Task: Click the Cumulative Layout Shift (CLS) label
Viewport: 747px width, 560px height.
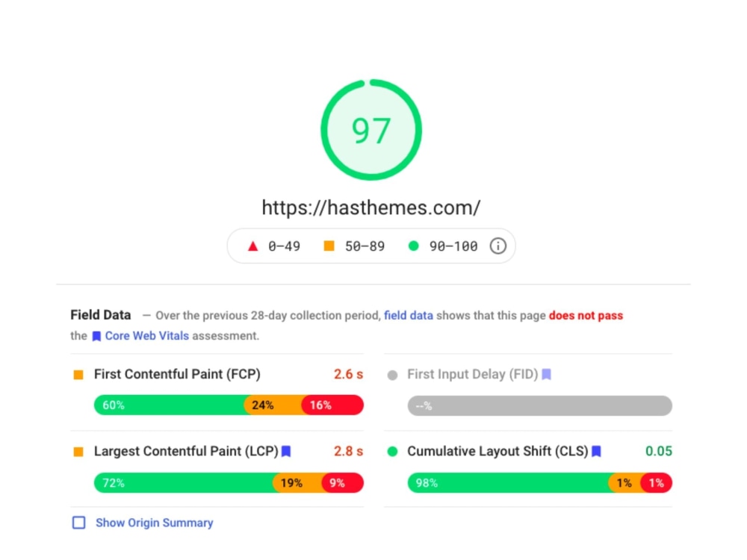Action: pos(498,451)
